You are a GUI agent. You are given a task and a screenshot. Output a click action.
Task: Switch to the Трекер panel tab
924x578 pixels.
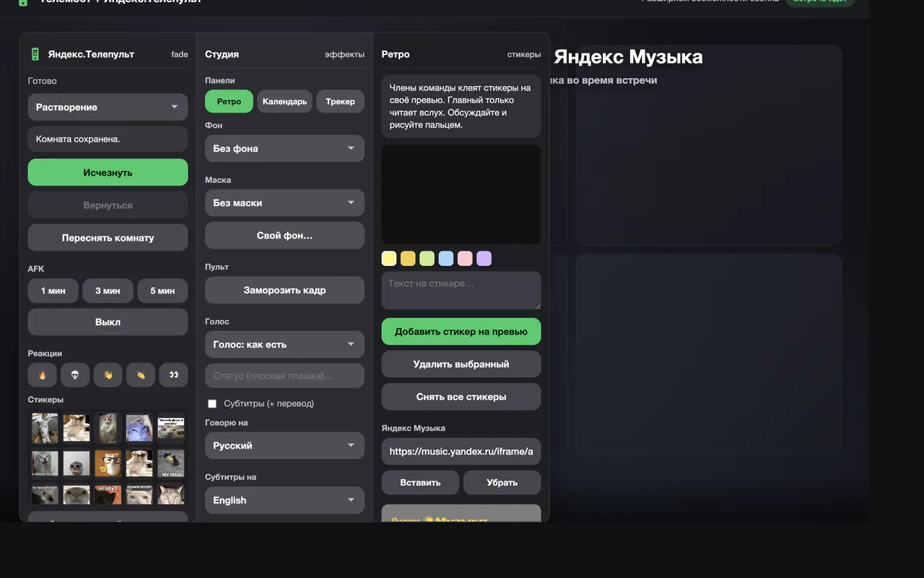click(x=340, y=101)
